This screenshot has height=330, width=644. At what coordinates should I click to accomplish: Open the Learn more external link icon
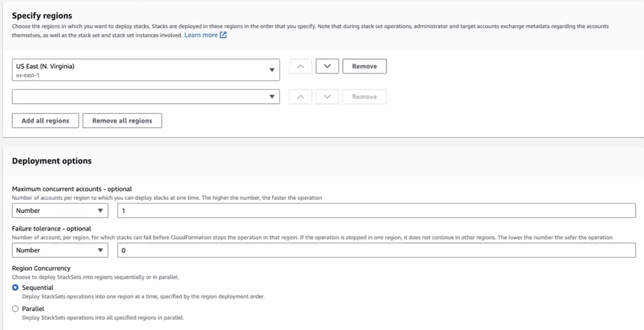[223, 35]
